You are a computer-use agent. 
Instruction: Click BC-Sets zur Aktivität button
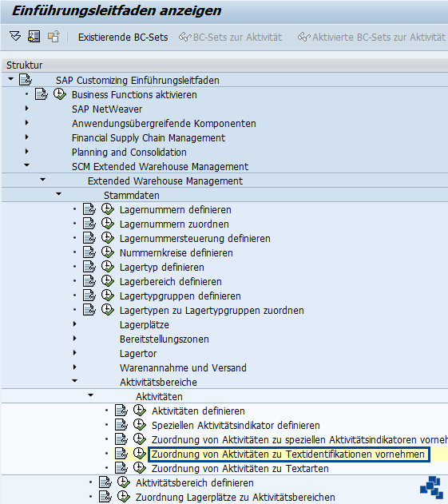[231, 38]
